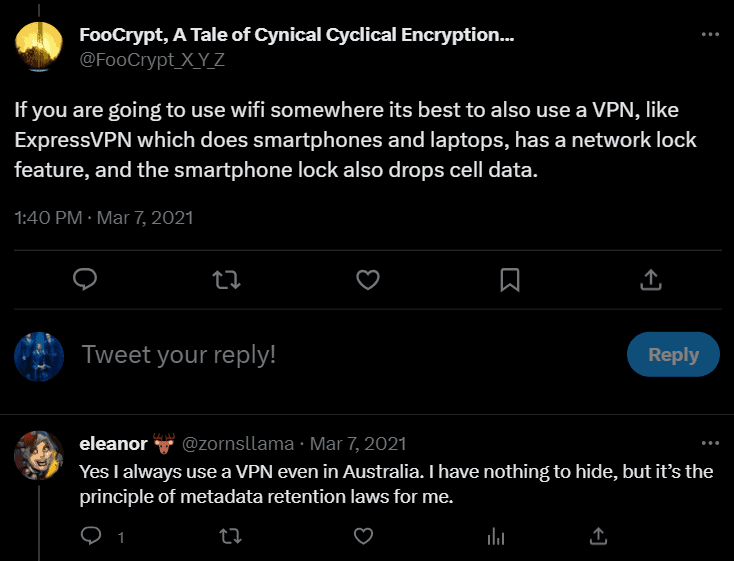The height and width of the screenshot is (561, 734).
Task: Click eleanor's display name
Action: (x=113, y=443)
